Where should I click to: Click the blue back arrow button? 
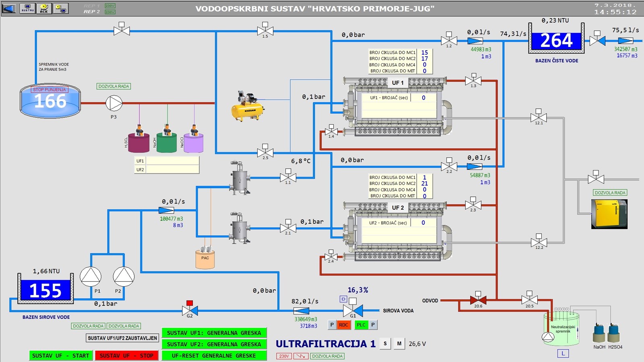[x=9, y=8]
